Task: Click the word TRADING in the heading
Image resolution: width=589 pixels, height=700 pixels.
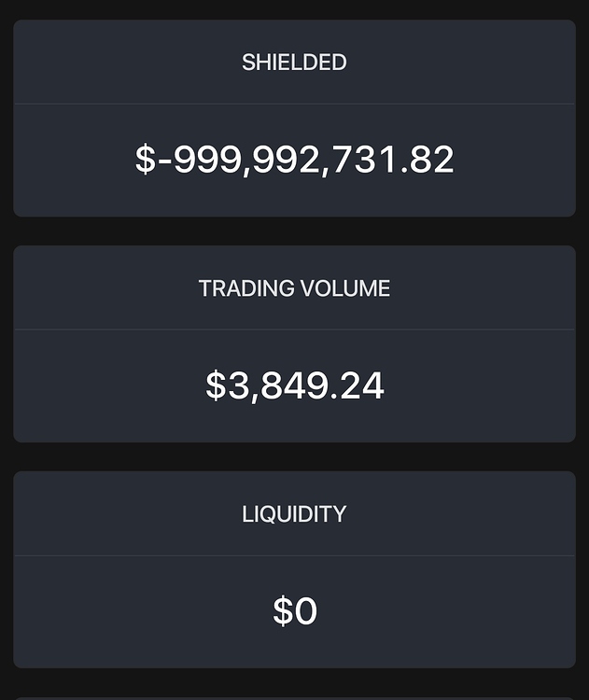Action: 245,288
